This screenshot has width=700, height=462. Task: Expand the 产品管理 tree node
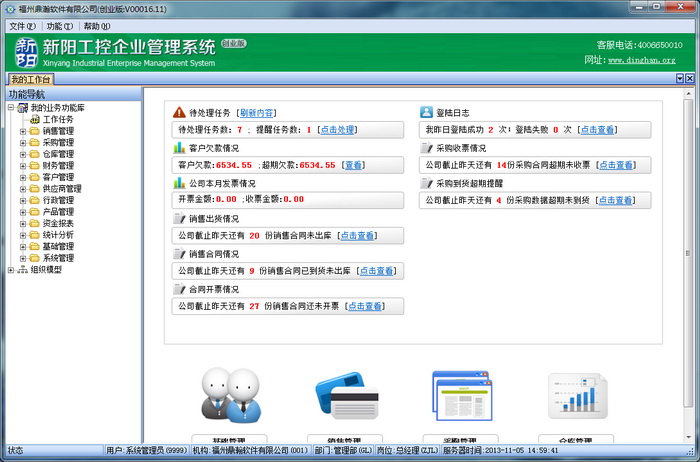click(23, 212)
